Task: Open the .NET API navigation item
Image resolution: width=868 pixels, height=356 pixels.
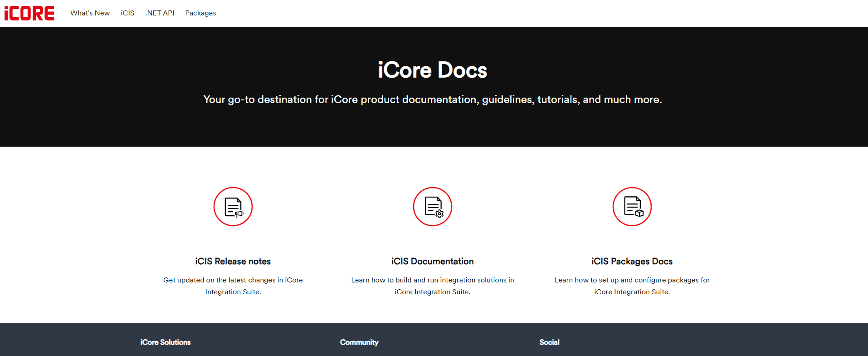Action: click(x=160, y=13)
